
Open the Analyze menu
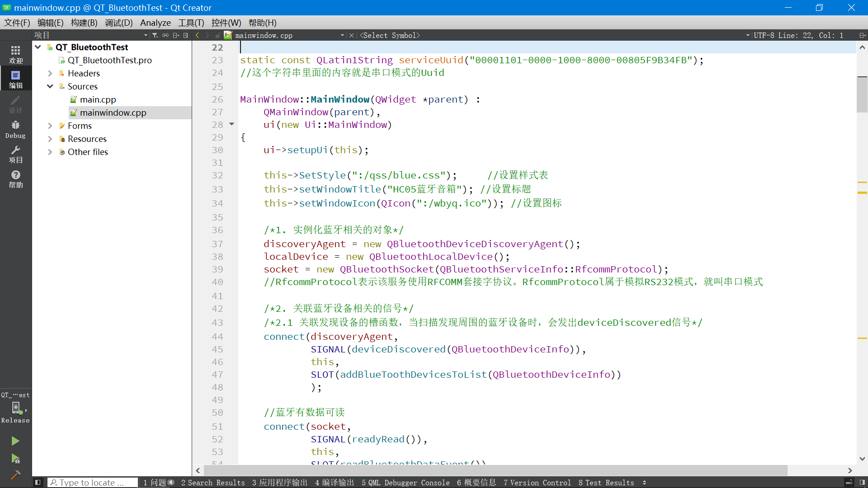[x=155, y=23]
